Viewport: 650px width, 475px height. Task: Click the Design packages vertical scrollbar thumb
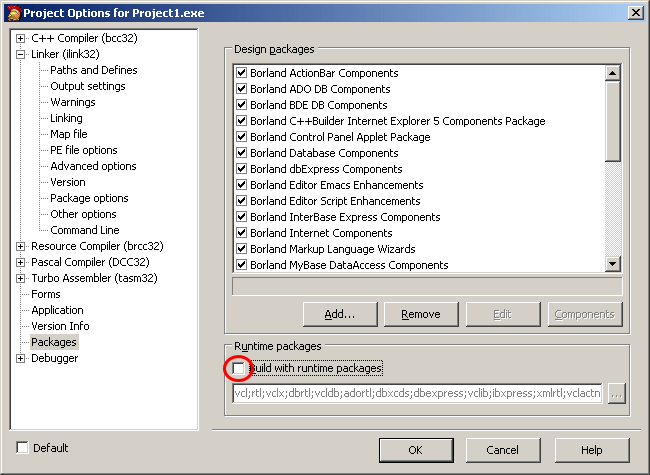(612, 121)
